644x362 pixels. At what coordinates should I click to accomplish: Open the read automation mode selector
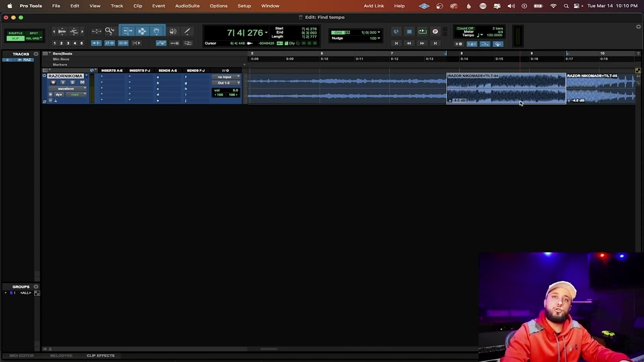pos(75,95)
